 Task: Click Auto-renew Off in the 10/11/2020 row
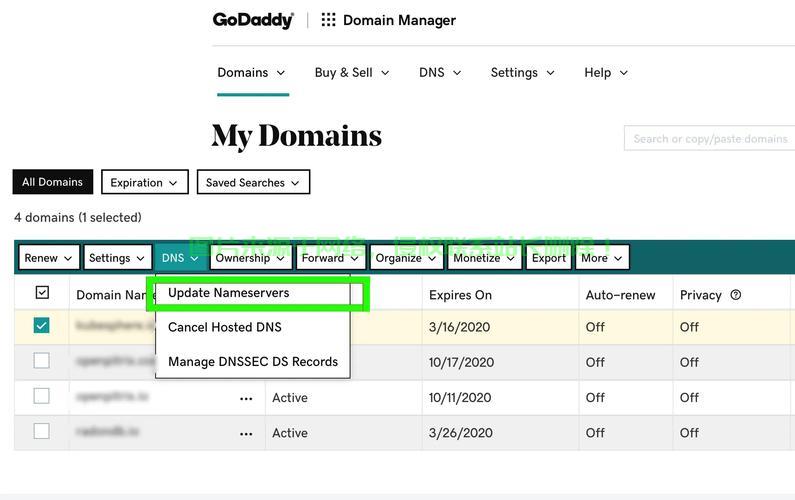coord(595,398)
